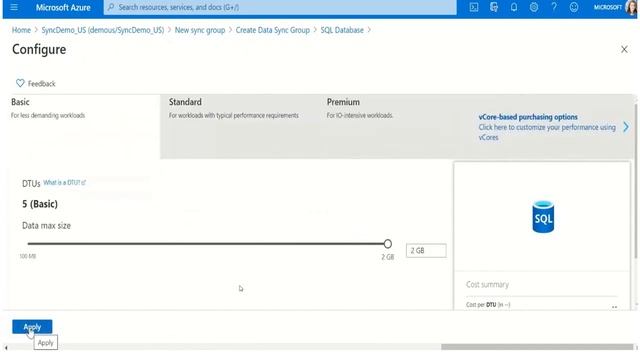Image resolution: width=640 pixels, height=360 pixels.
Task: Click the 100 MB slider minimum label
Action: pyautogui.click(x=28, y=256)
